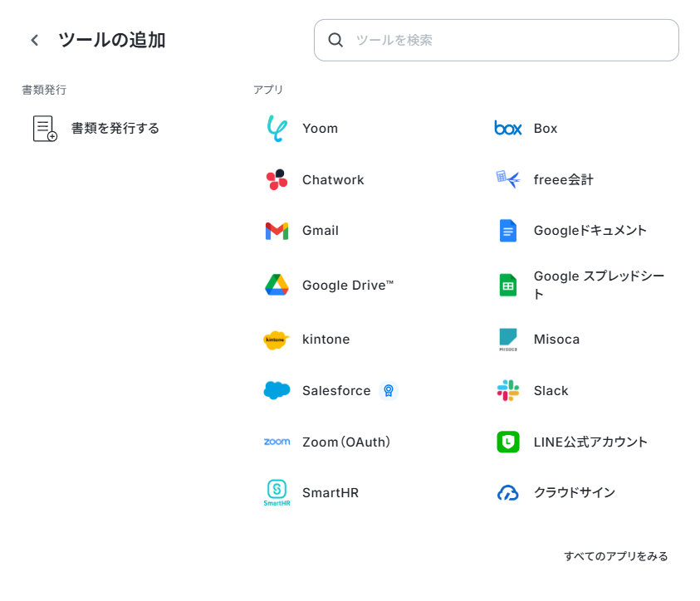
Task: Click the badge icon beside Salesforce
Action: point(389,391)
